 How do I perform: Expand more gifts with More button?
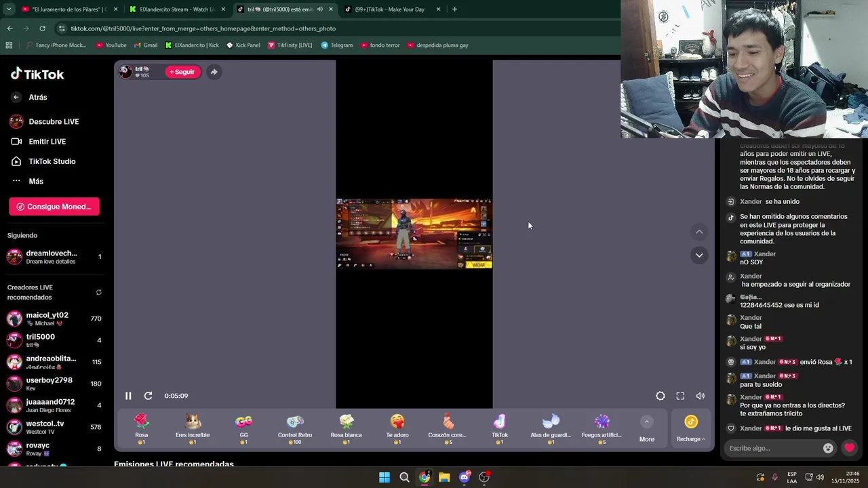[x=647, y=430]
